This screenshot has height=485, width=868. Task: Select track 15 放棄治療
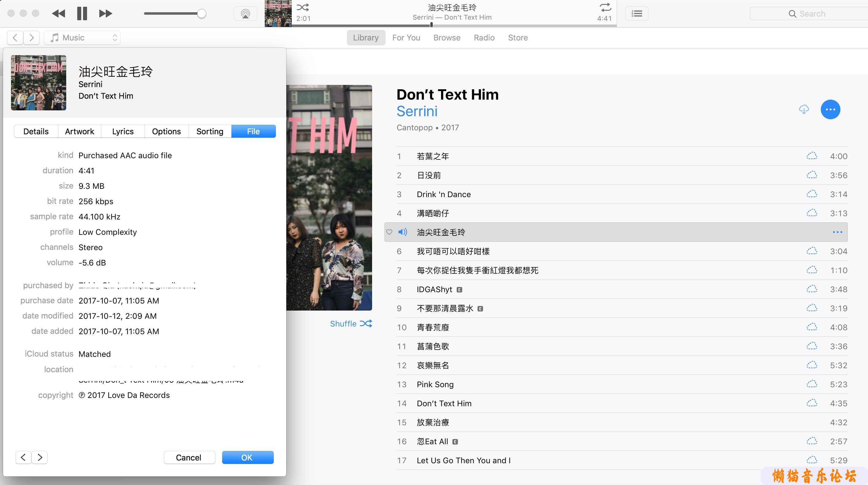[622, 422]
